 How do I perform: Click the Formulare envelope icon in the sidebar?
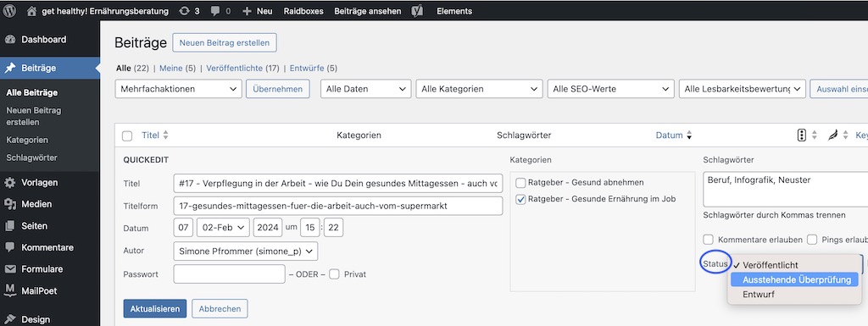10,269
